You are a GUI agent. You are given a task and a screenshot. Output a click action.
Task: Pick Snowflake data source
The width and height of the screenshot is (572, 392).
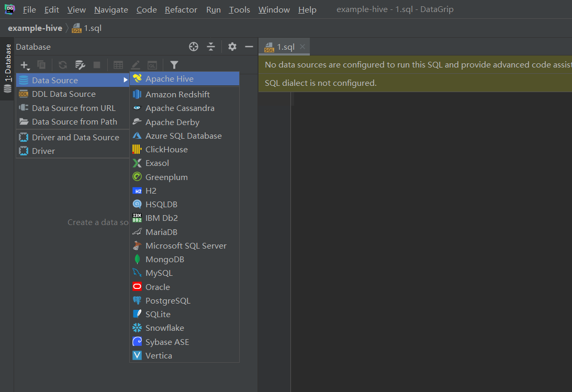tap(185, 328)
